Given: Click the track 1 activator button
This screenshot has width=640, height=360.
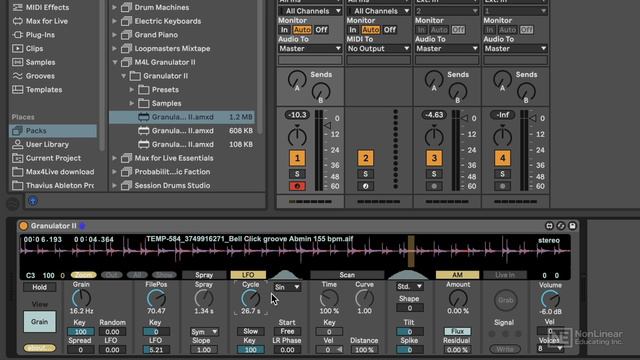Looking at the screenshot, I should point(297,158).
